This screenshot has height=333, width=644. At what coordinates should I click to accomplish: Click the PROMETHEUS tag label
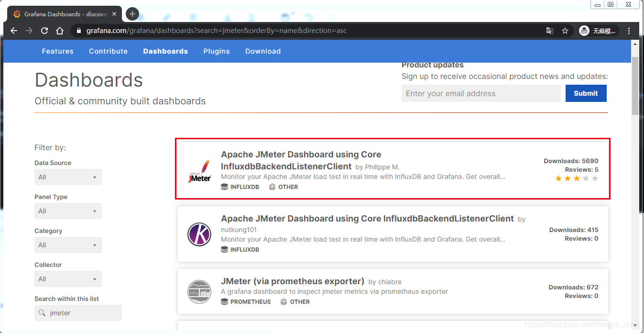click(251, 302)
